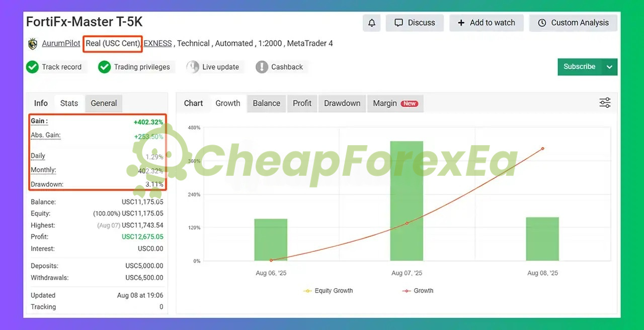Click the +402.32% gain value
Viewport: 644px width, 330px height.
pyautogui.click(x=148, y=122)
